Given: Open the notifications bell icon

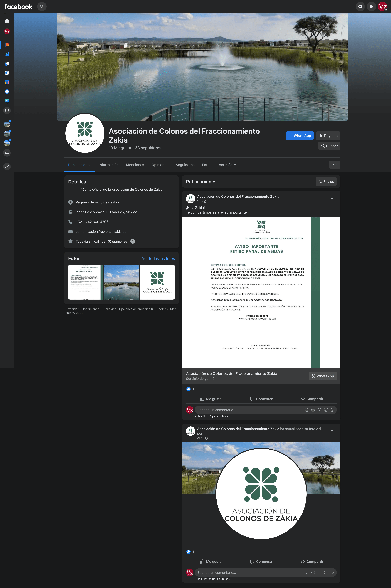Looking at the screenshot, I should (x=371, y=7).
